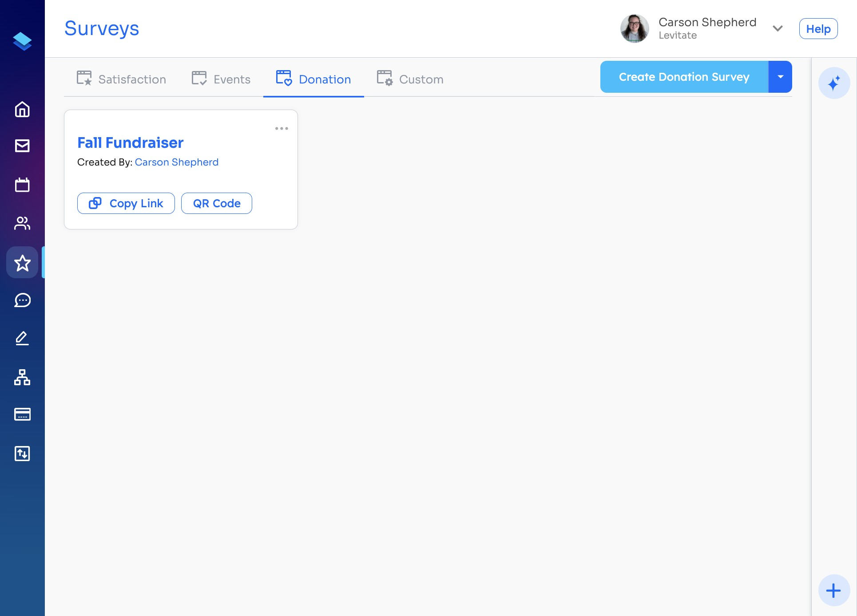The image size is (857, 616).
Task: Open the sparkle AI assistant button
Action: coord(833,83)
